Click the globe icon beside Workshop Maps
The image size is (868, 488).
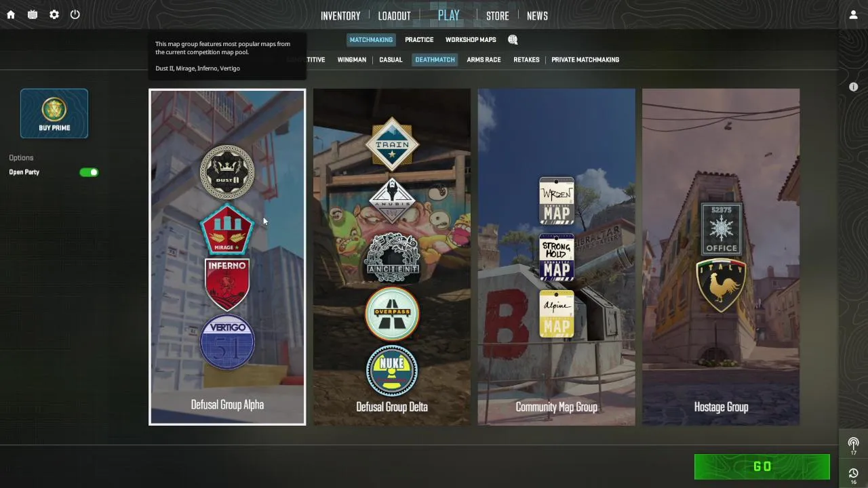click(513, 40)
